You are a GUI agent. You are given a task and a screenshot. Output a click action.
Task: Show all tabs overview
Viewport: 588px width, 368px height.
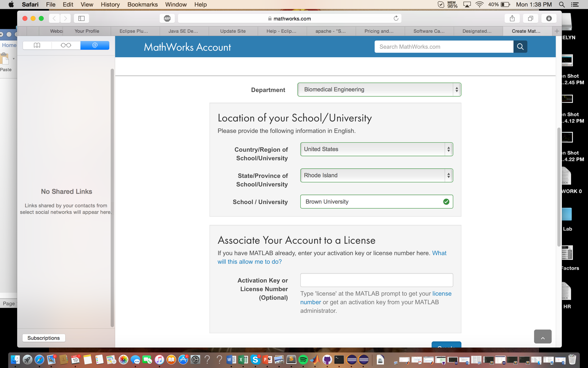pyautogui.click(x=530, y=18)
